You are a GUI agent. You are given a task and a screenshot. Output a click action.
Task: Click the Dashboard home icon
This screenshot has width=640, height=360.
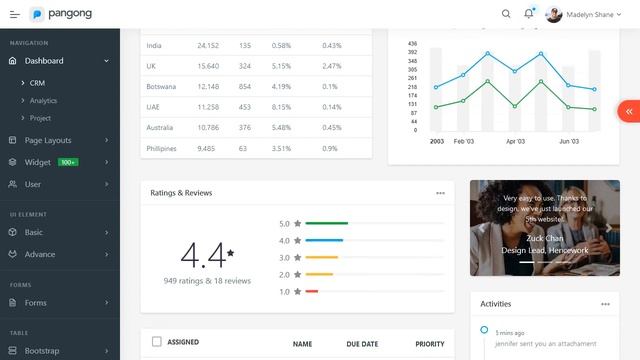click(13, 61)
